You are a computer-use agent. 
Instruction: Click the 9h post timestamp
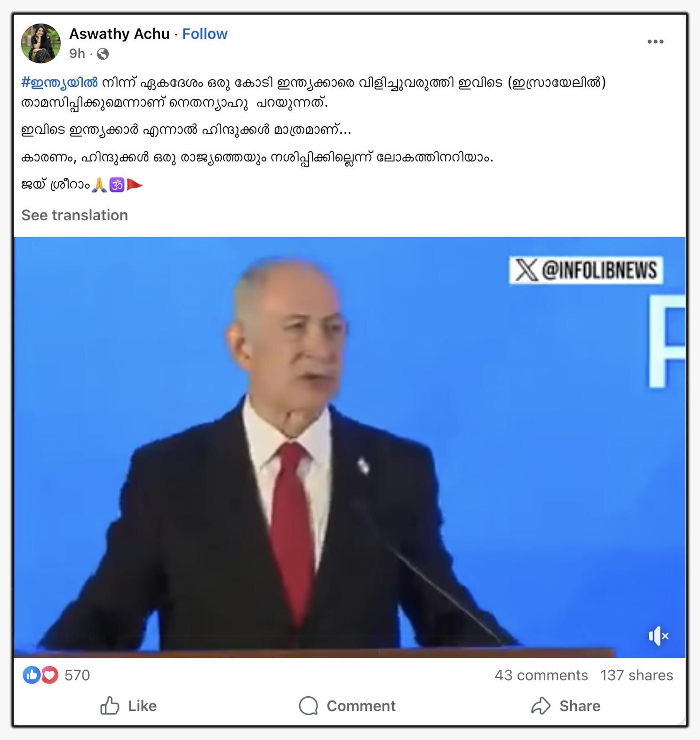point(77,54)
